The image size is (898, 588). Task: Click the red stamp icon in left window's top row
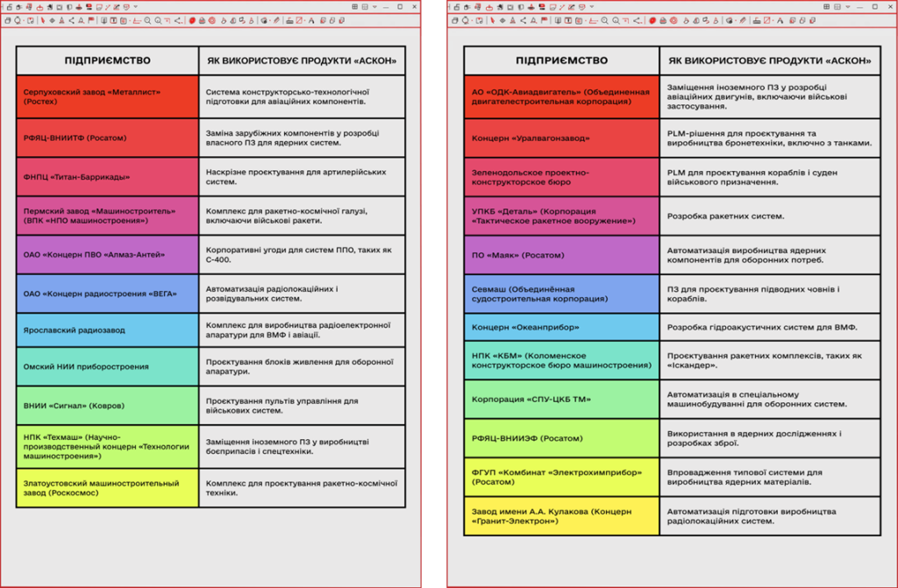(x=79, y=7)
